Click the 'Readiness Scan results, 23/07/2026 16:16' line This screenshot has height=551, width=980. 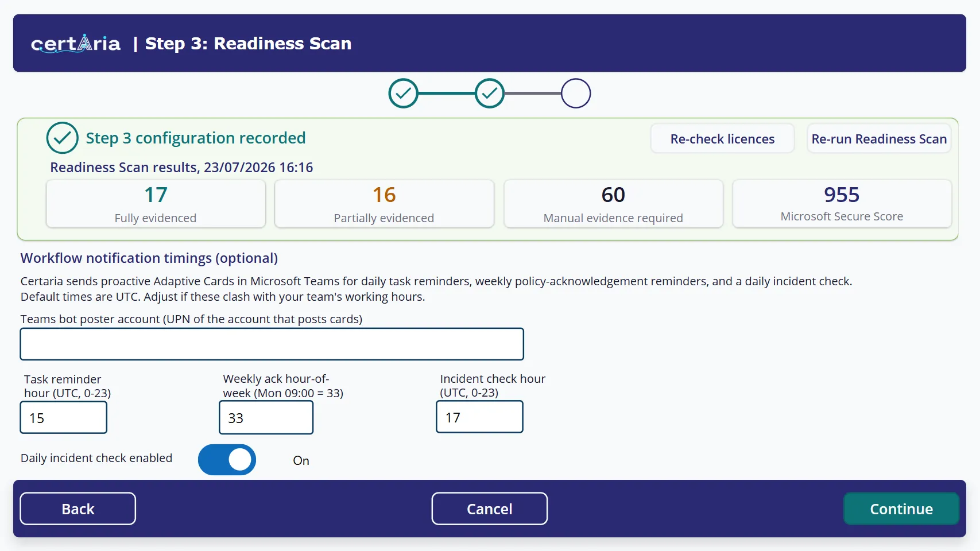[181, 167]
